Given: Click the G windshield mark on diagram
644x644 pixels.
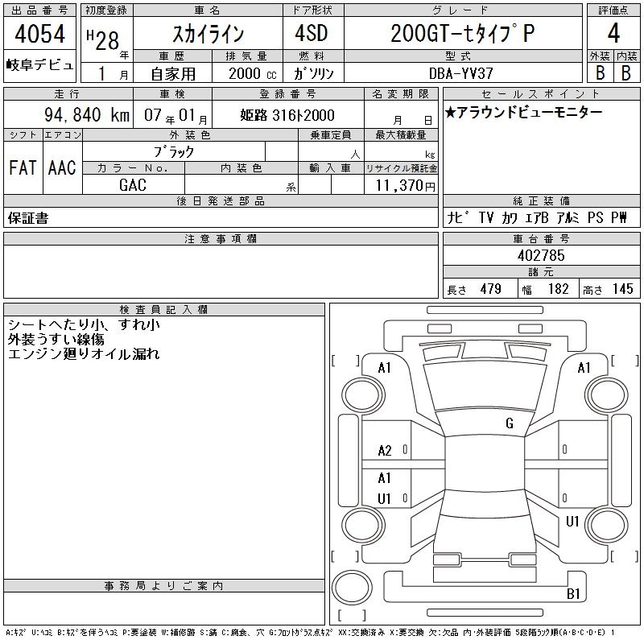Looking at the screenshot, I should coord(510,423).
